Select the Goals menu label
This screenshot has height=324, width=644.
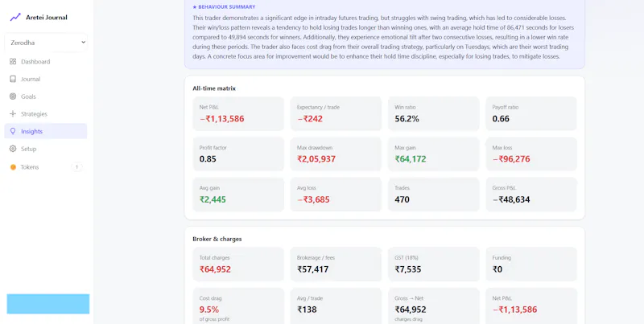28,96
